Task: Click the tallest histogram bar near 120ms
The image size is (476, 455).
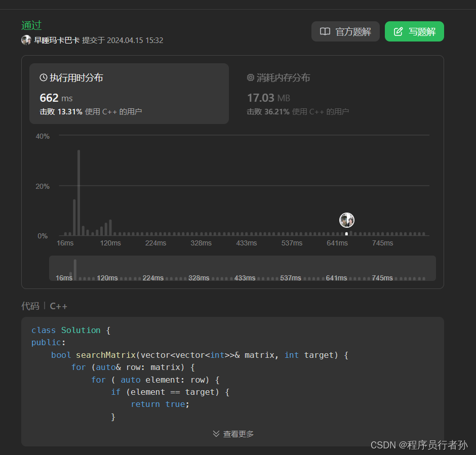Action: 78,192
